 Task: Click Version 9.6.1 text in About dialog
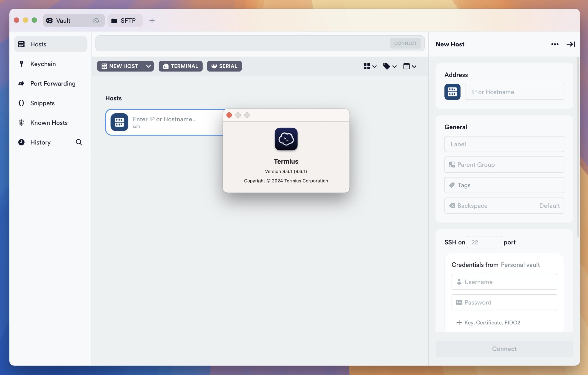(286, 171)
